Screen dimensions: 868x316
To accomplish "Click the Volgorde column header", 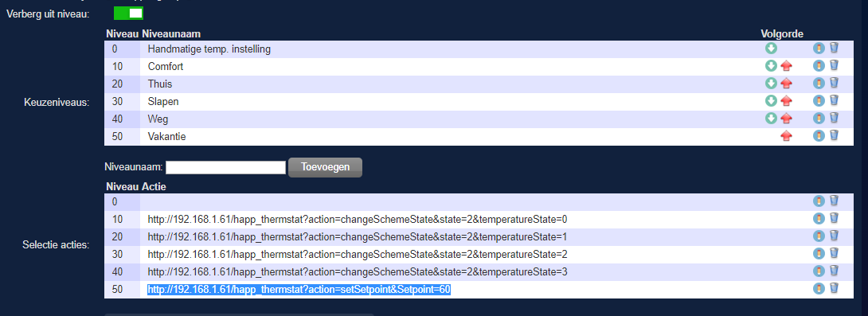I will coord(782,33).
